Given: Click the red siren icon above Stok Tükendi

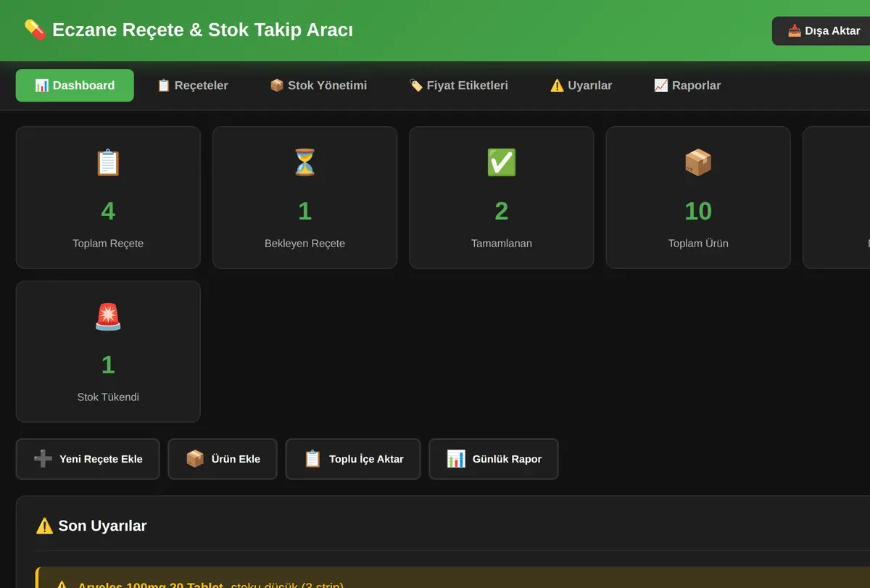Looking at the screenshot, I should click(108, 317).
